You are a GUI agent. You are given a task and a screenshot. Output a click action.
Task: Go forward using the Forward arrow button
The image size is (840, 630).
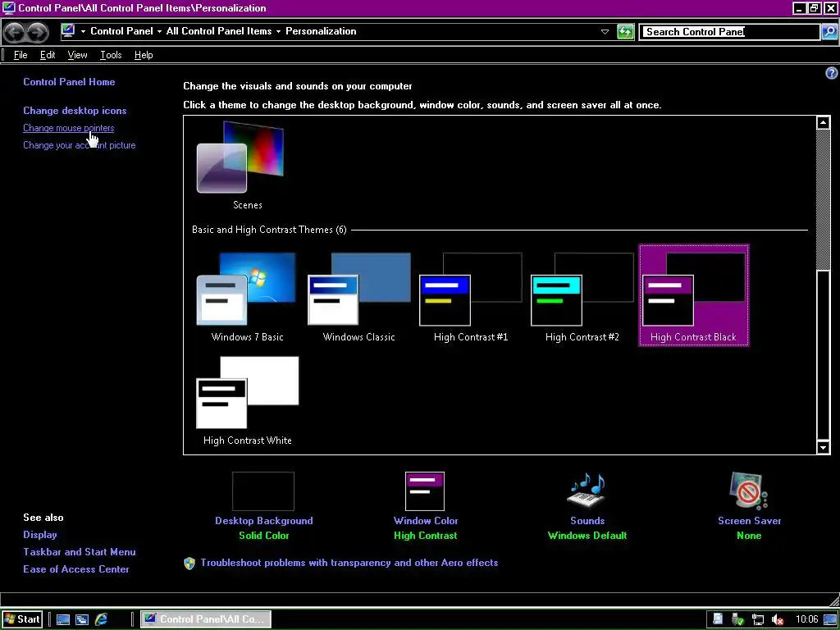pyautogui.click(x=37, y=32)
